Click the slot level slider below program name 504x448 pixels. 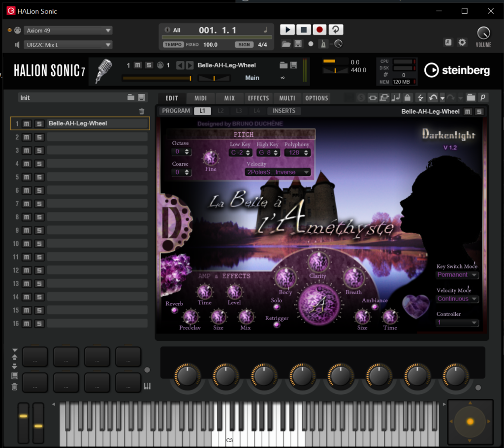coord(157,78)
